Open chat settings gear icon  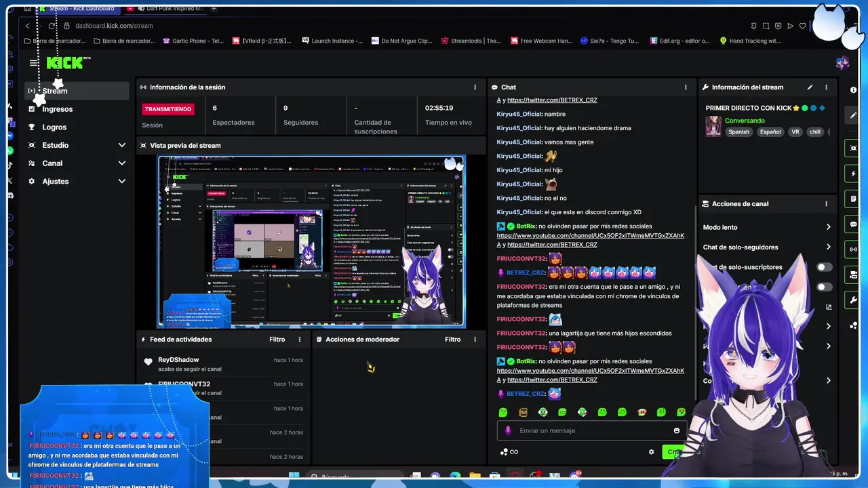(x=652, y=452)
